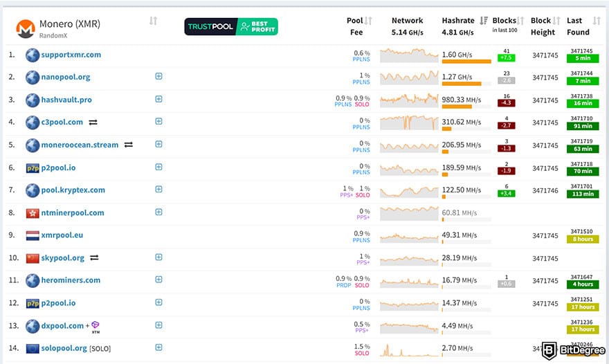
Task: Expand details for moneroocean.stream
Action: [x=158, y=144]
